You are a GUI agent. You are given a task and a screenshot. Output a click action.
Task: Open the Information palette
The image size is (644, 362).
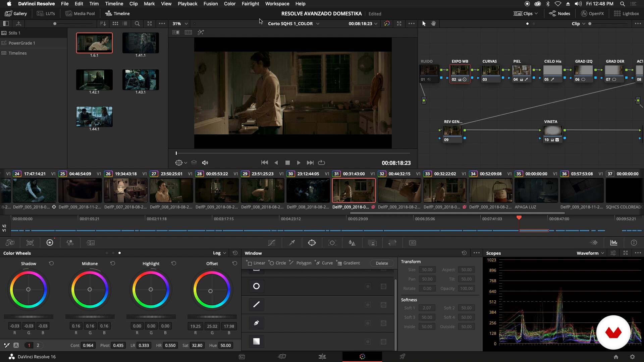(x=634, y=243)
